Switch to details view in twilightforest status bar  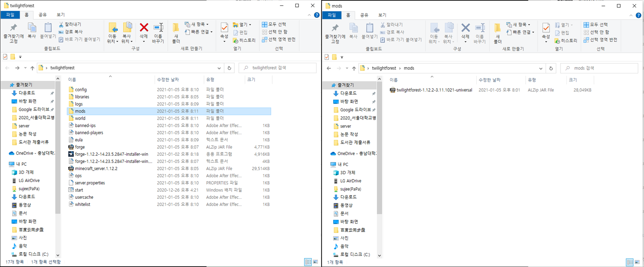pyautogui.click(x=308, y=262)
